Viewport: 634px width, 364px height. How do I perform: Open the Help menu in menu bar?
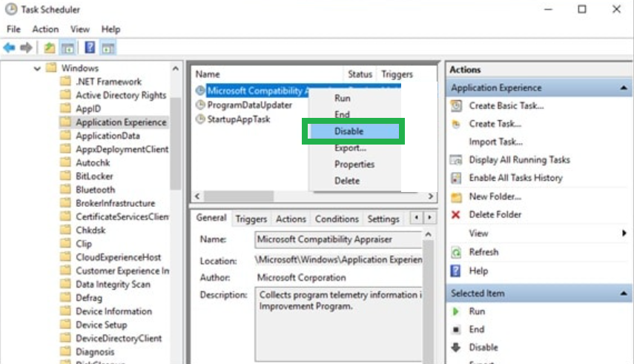pos(110,29)
